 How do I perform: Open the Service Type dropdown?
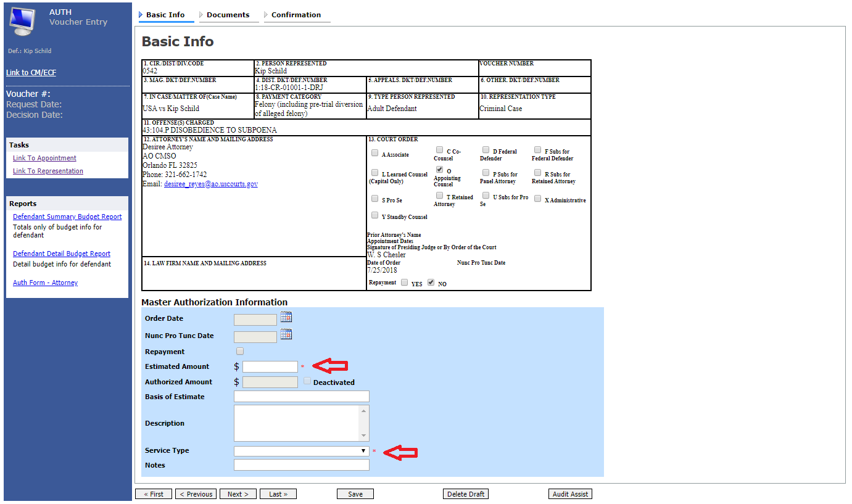point(302,451)
